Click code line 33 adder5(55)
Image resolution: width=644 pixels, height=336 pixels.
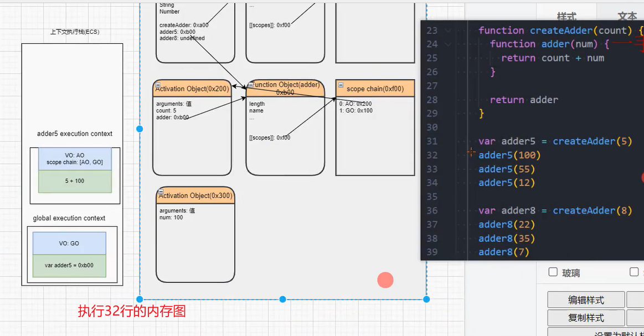point(507,169)
